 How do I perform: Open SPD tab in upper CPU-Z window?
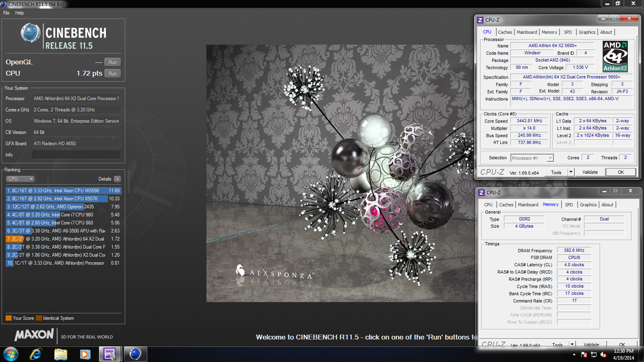pyautogui.click(x=568, y=32)
